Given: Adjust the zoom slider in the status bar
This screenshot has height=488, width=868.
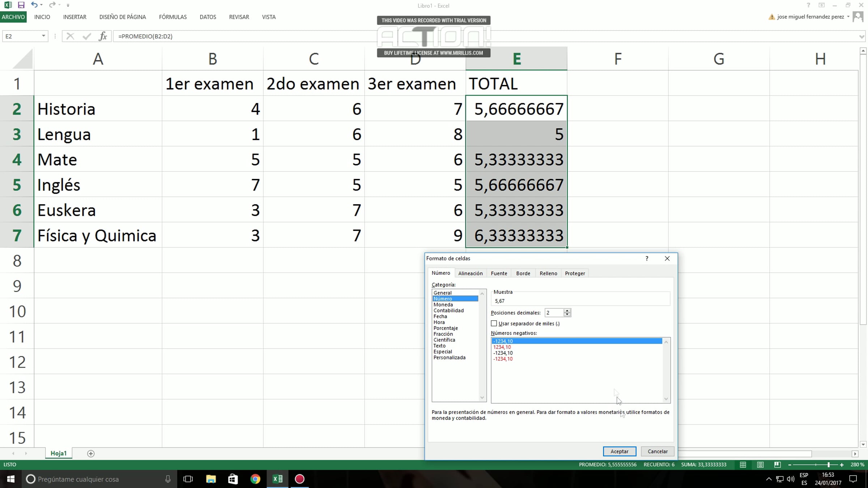Looking at the screenshot, I should [x=828, y=465].
